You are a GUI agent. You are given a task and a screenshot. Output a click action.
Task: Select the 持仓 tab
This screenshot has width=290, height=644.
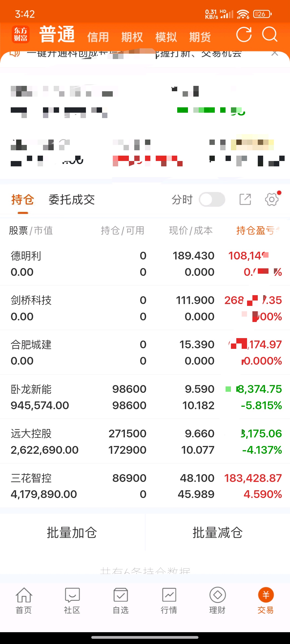[x=23, y=200]
